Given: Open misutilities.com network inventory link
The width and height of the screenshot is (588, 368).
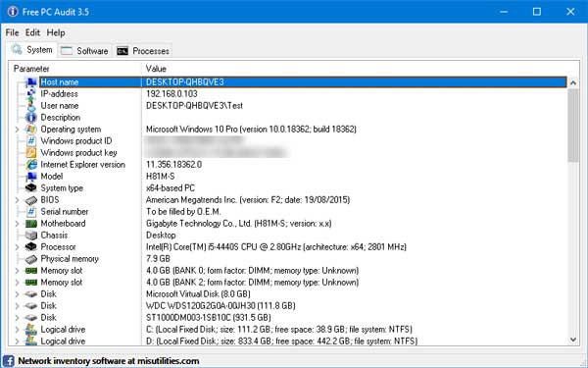Looking at the screenshot, I should (109, 361).
